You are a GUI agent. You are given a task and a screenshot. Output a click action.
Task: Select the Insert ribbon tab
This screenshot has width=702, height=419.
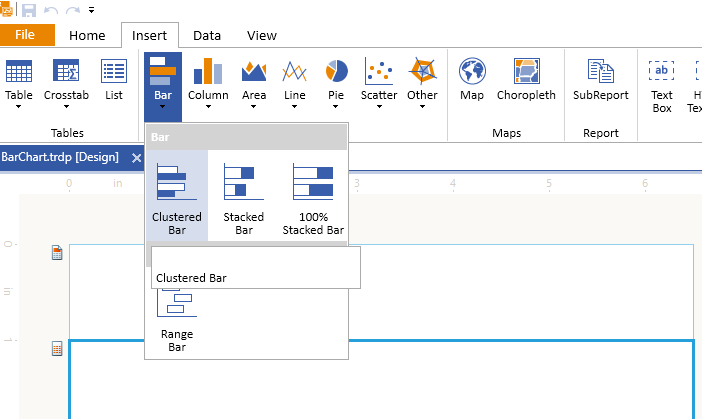pos(150,35)
